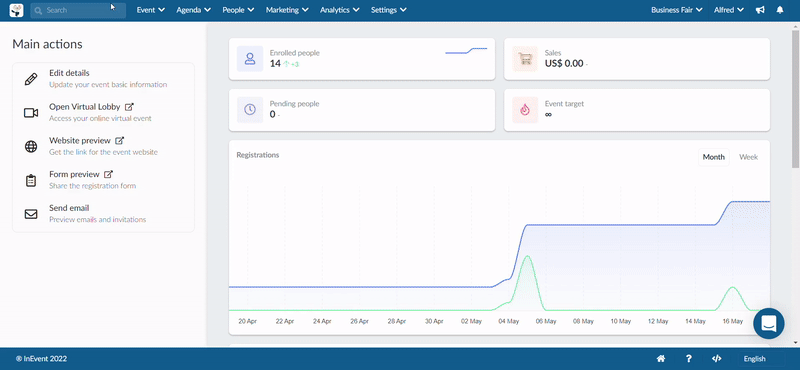
Task: Open announcements via the megaphone icon
Action: [760, 10]
